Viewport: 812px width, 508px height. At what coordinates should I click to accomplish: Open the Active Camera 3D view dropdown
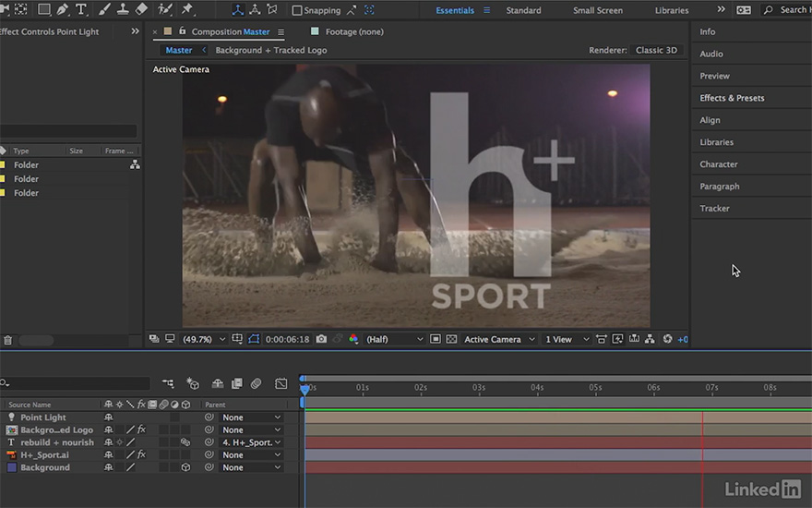pos(499,340)
